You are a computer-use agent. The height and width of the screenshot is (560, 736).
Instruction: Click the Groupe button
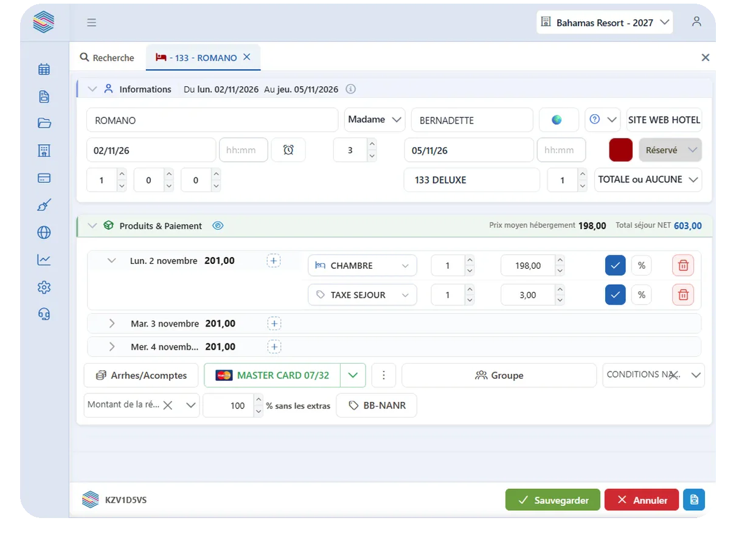point(499,375)
